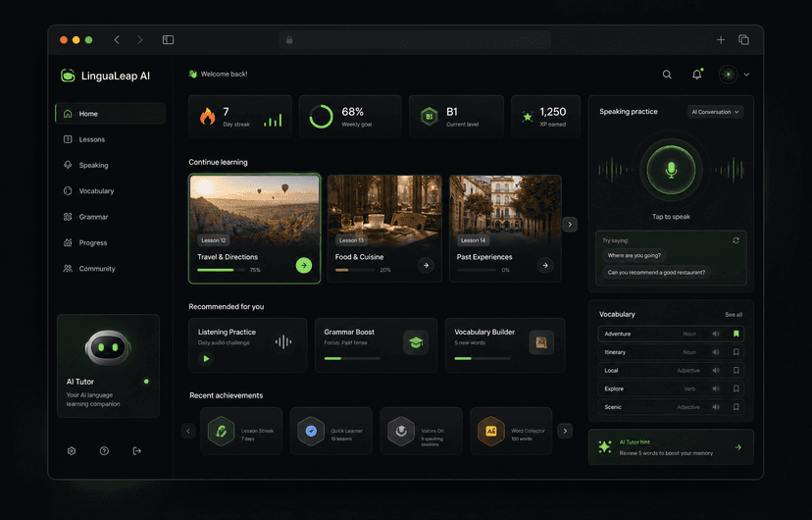This screenshot has height=520, width=812.
Task: Remove bookmark from Adventure
Action: coord(736,334)
